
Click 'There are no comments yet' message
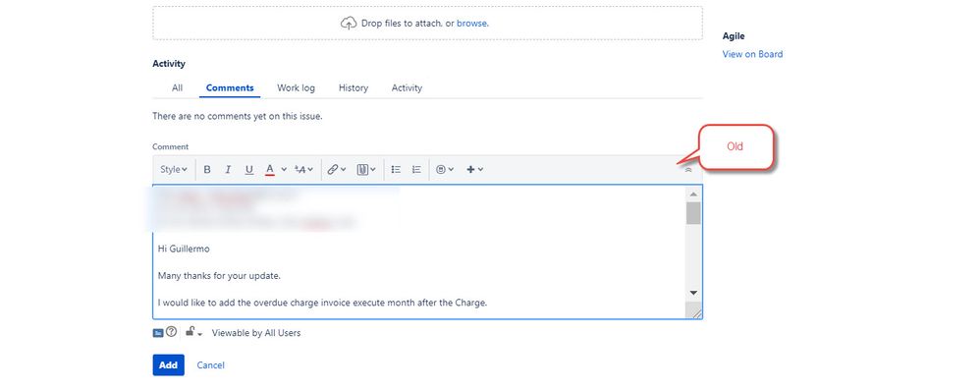pyautogui.click(x=238, y=116)
